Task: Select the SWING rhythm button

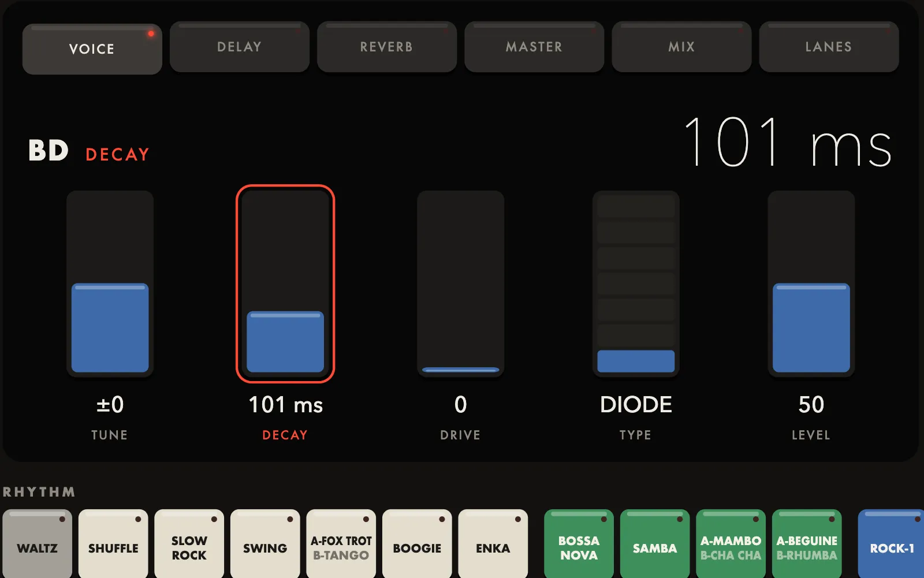Action: [x=265, y=544]
